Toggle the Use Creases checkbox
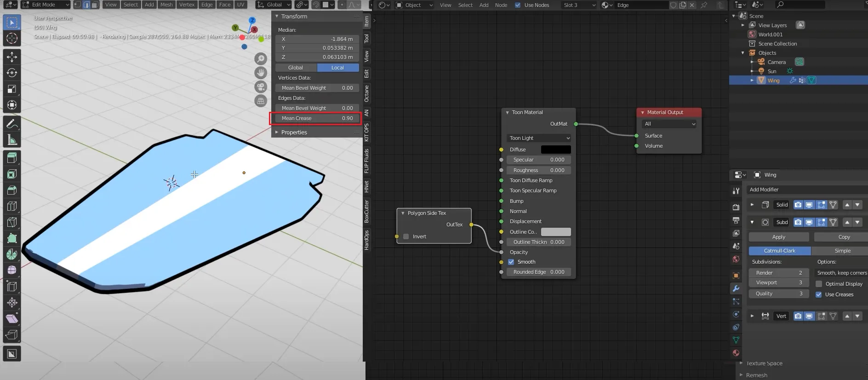 [819, 294]
